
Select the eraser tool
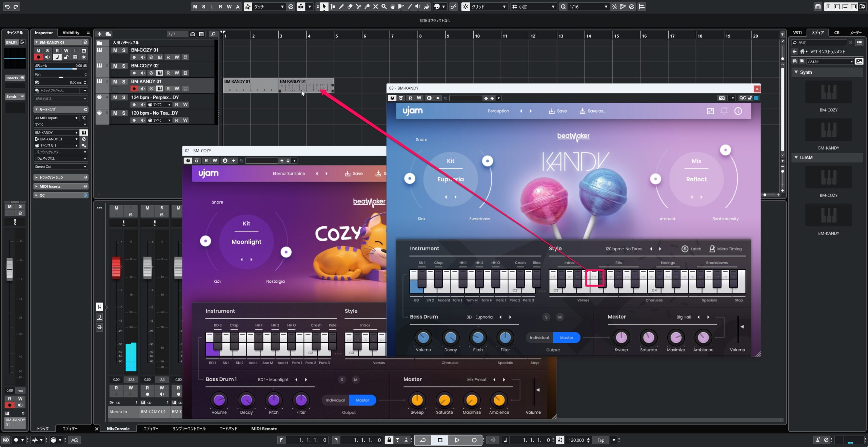pos(350,6)
